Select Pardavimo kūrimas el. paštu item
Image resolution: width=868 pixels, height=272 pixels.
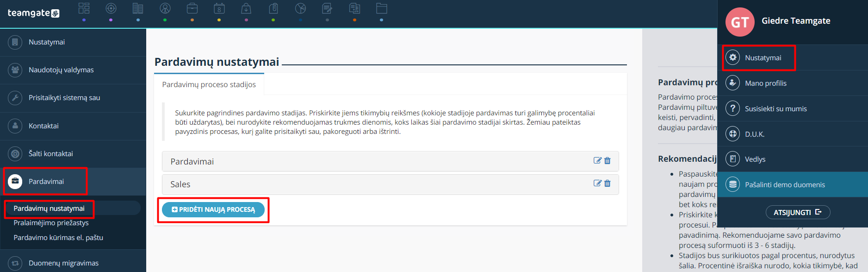[x=58, y=238]
